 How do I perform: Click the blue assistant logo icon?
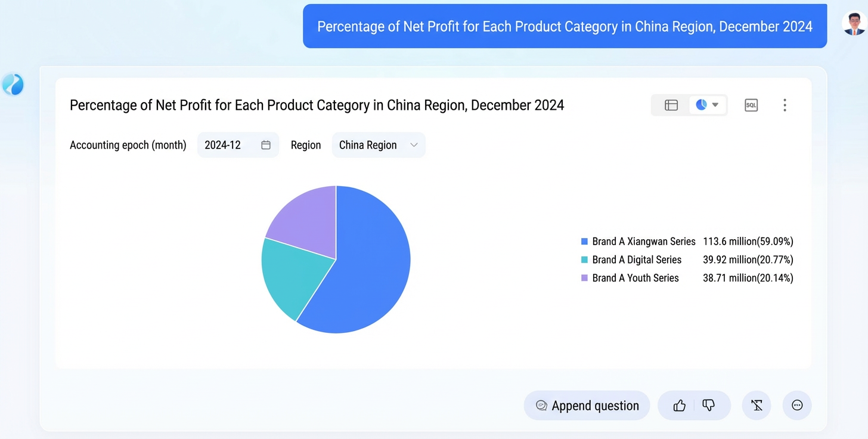click(13, 85)
